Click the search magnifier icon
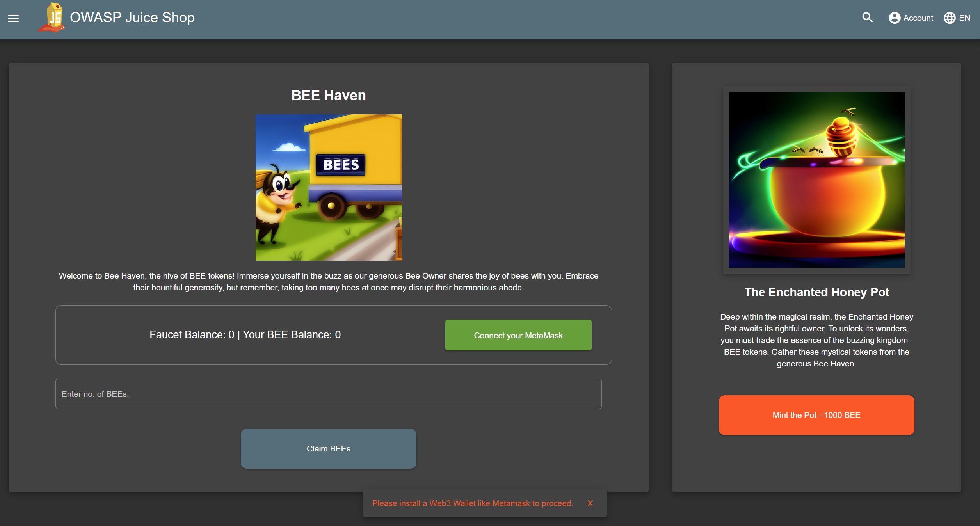Viewport: 980px width, 526px height. 868,18
